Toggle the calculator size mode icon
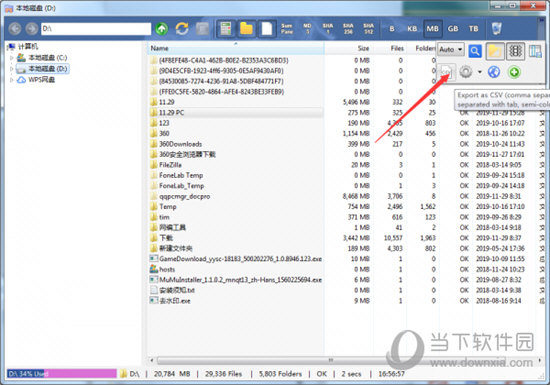 click(226, 28)
